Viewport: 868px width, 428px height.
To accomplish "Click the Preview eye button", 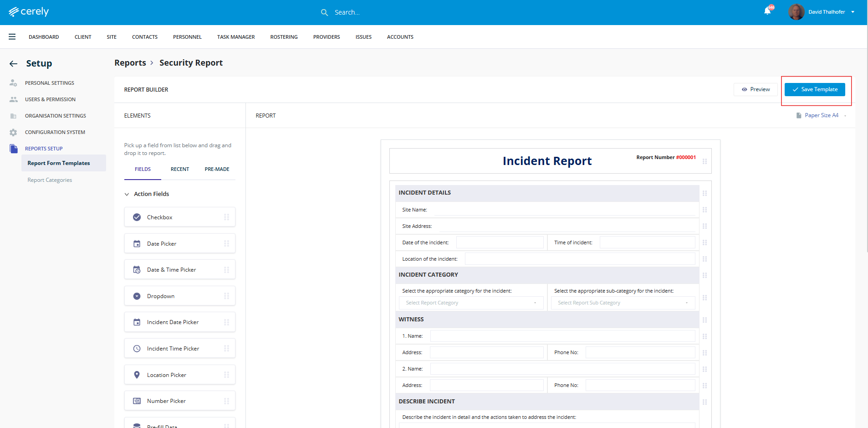I will point(756,89).
